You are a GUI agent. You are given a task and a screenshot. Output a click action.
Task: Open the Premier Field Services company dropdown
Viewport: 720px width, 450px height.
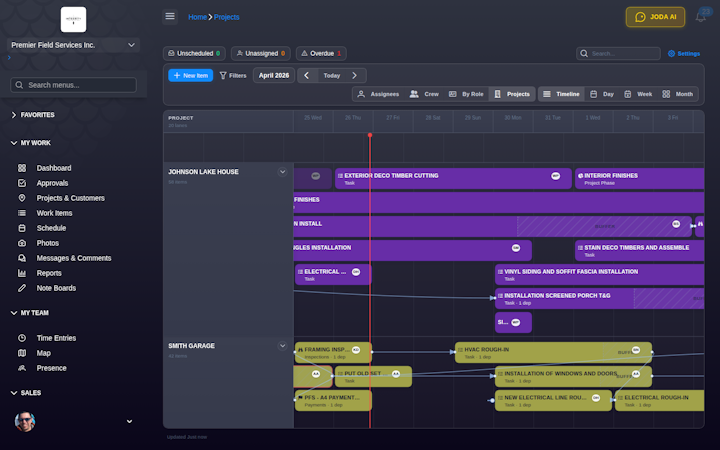pyautogui.click(x=73, y=45)
